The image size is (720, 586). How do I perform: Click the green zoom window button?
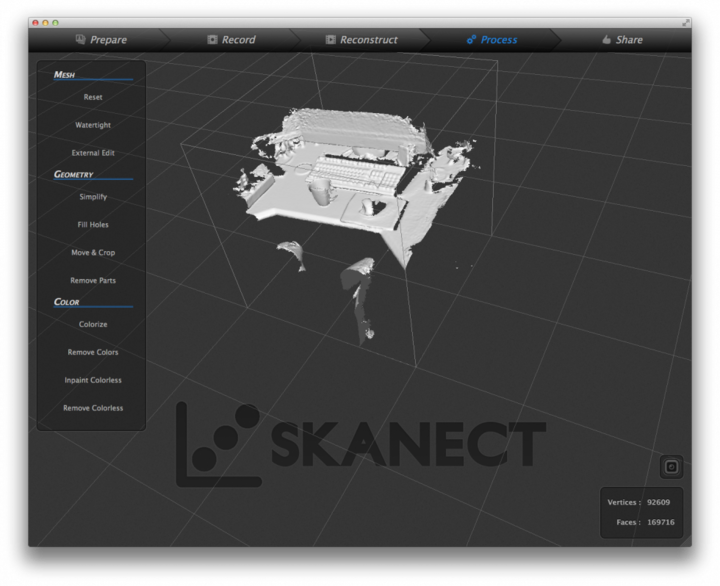tap(56, 23)
